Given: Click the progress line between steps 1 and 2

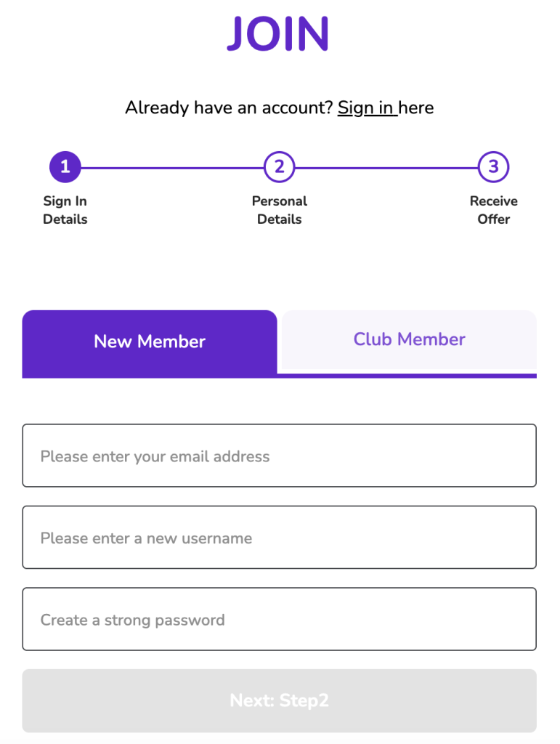Looking at the screenshot, I should point(171,168).
